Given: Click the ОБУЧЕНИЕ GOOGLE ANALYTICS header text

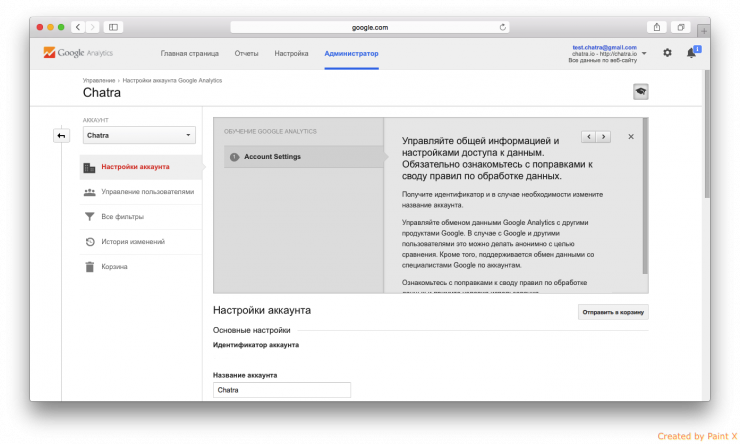Looking at the screenshot, I should coord(270,132).
